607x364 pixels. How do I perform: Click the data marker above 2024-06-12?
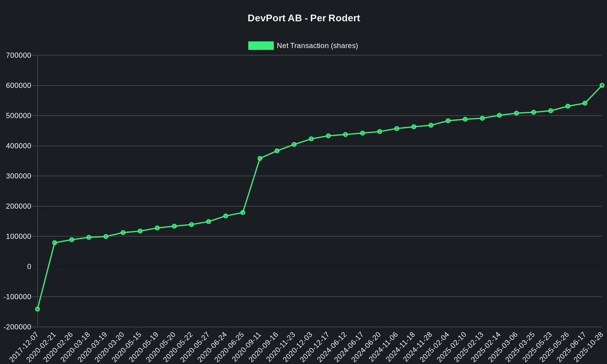(x=345, y=134)
